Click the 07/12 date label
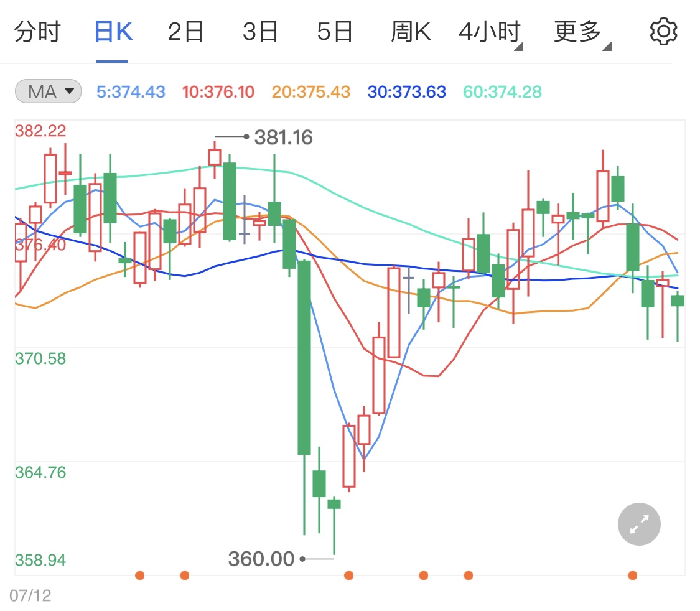The width and height of the screenshot is (700, 611). pyautogui.click(x=30, y=595)
